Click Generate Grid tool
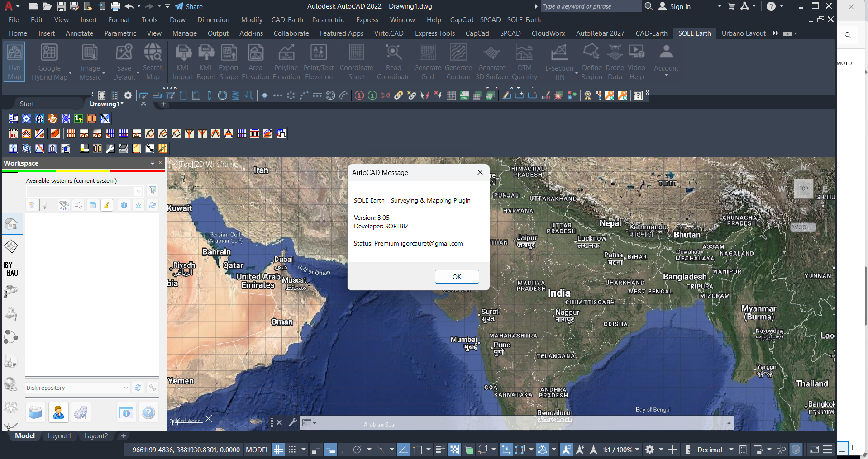Screen dimensions: 868x459 click(x=427, y=62)
